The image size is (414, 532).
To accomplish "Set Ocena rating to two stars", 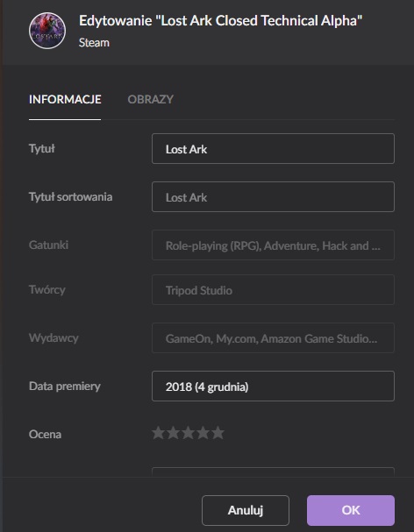I will [x=173, y=433].
